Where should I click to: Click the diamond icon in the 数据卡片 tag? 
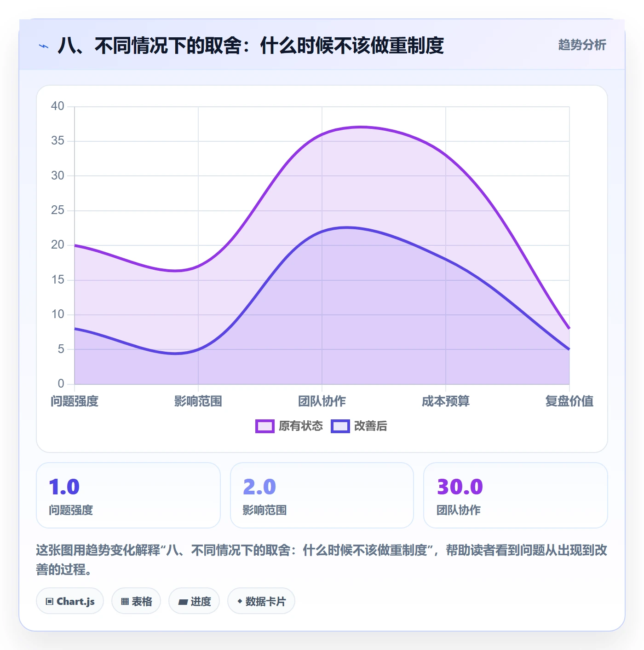click(240, 601)
